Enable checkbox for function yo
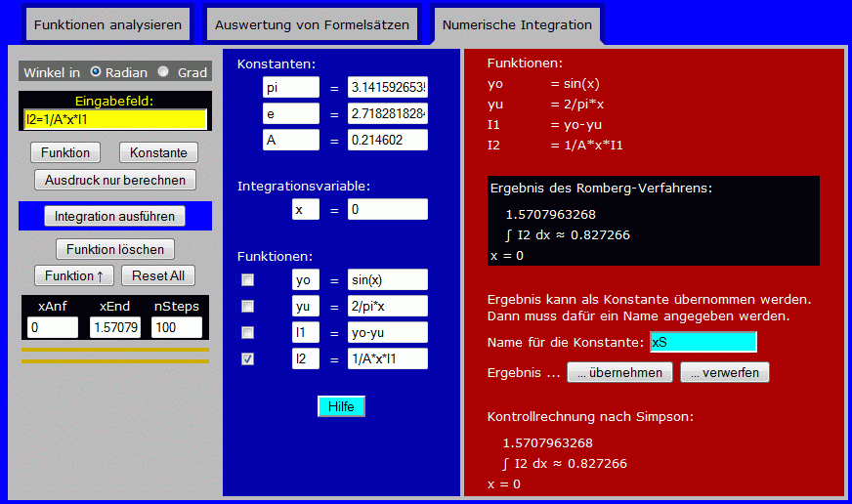This screenshot has width=852, height=504. [x=248, y=280]
